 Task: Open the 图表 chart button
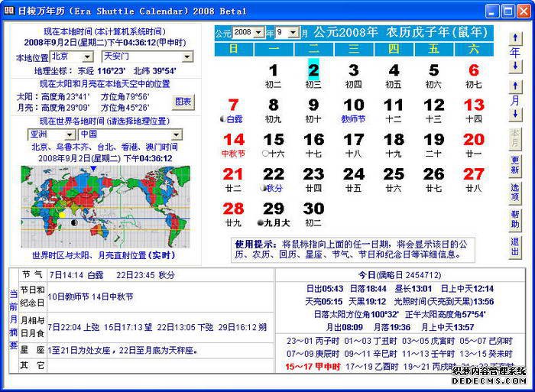point(183,102)
